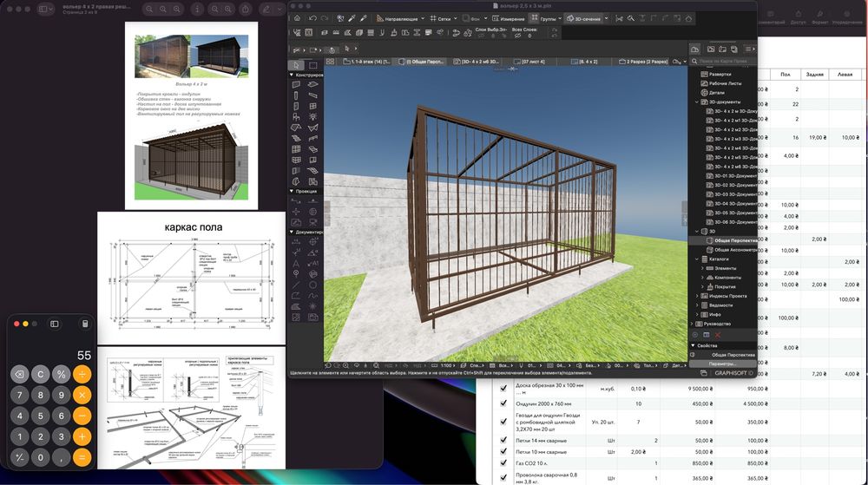Image resolution: width=868 pixels, height=485 pixels.
Task: Select the Marquee tool in the toolbox
Action: 312,65
